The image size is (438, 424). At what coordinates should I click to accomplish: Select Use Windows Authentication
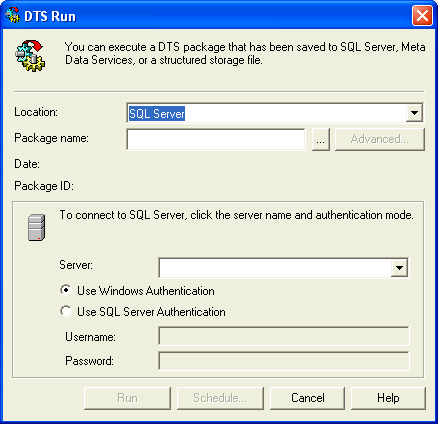[137, 291]
